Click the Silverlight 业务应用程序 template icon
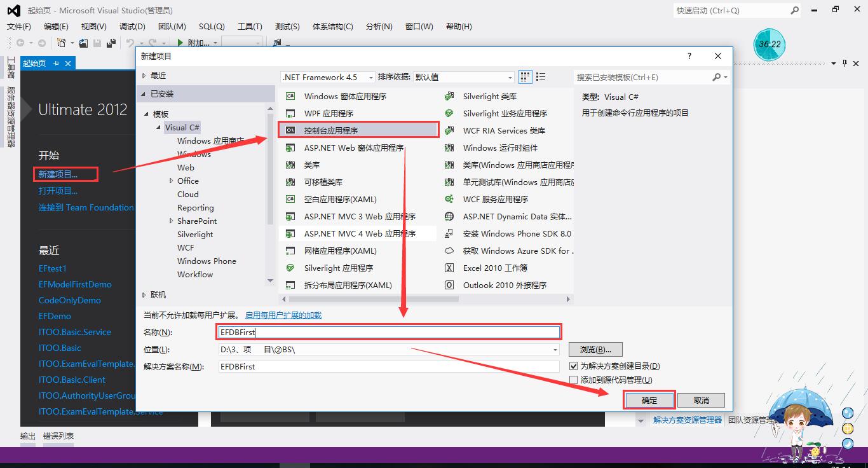Viewport: 868px width, 468px height. pyautogui.click(x=449, y=113)
